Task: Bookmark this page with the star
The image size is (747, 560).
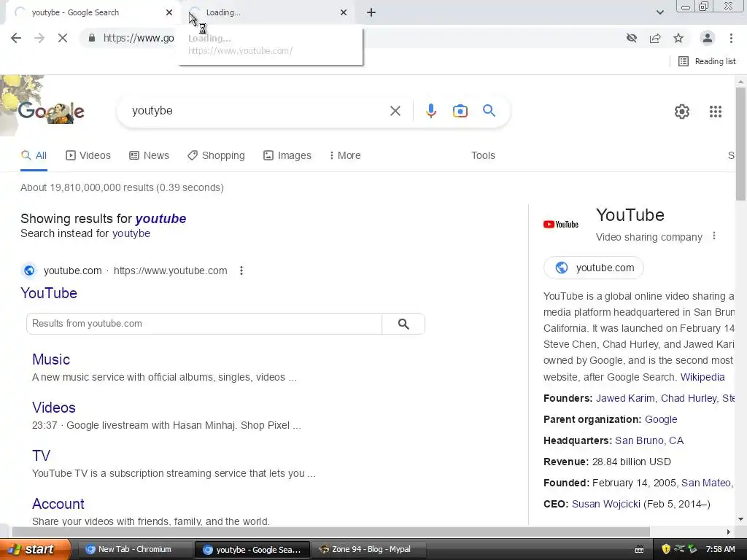Action: pyautogui.click(x=678, y=38)
